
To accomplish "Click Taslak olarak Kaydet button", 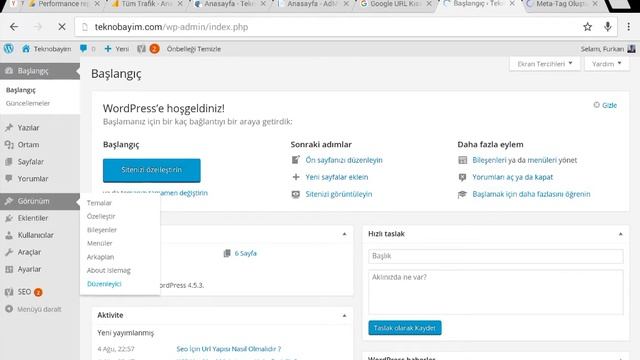I will (404, 328).
